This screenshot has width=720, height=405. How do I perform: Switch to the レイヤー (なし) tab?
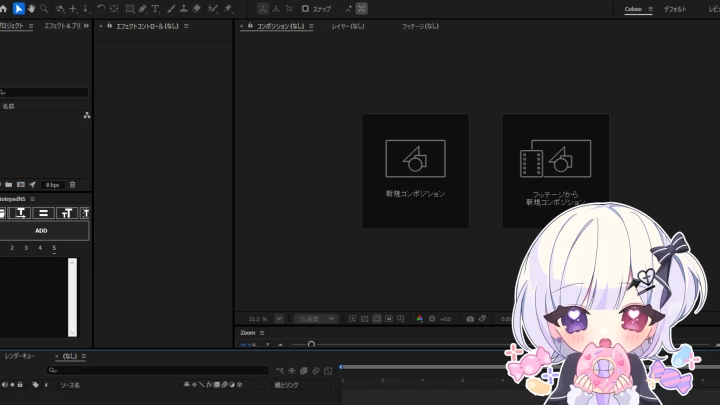tap(348, 26)
